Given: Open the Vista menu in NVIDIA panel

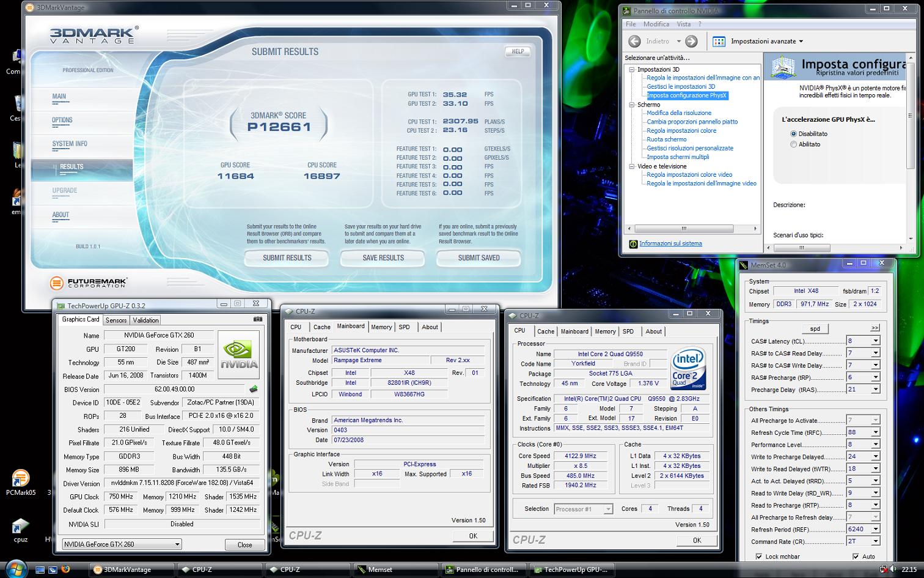Looking at the screenshot, I should [684, 24].
